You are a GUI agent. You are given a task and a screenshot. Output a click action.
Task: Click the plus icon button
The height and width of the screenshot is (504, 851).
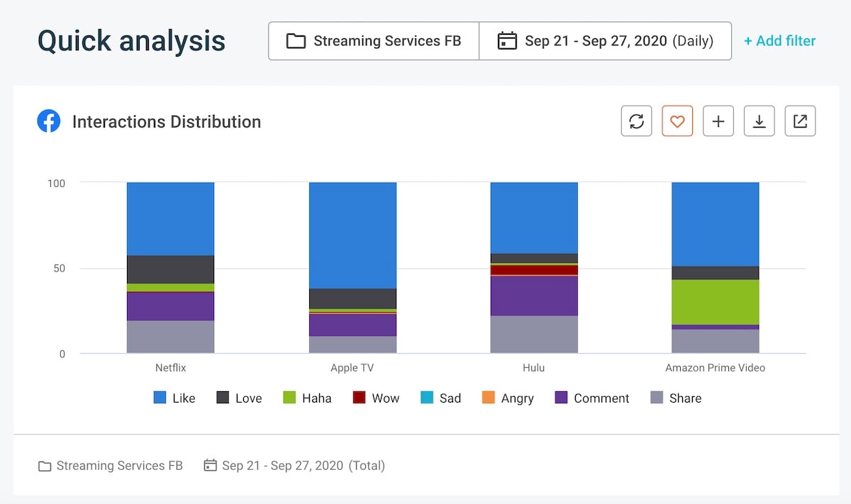[718, 121]
